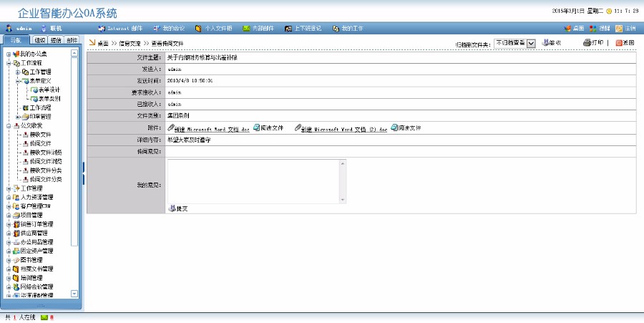Select 表单设计 in the navigation tree
Viewport: 644px width, 323px height.
pos(49,90)
